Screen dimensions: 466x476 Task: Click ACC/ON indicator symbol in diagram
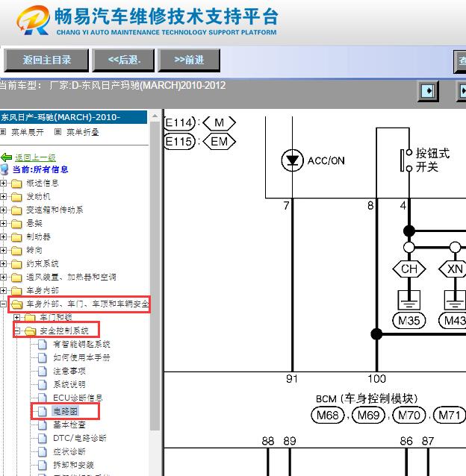coord(292,160)
